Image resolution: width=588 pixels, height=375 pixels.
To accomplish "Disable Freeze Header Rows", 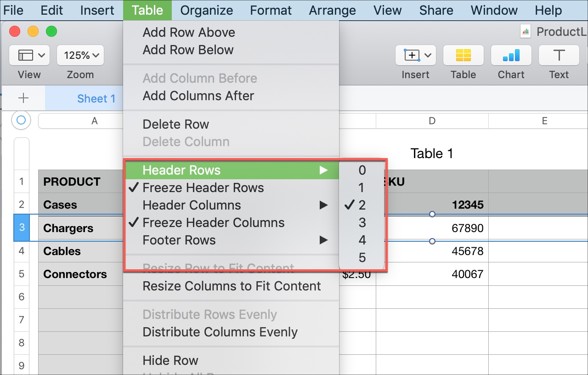I will pos(203,187).
